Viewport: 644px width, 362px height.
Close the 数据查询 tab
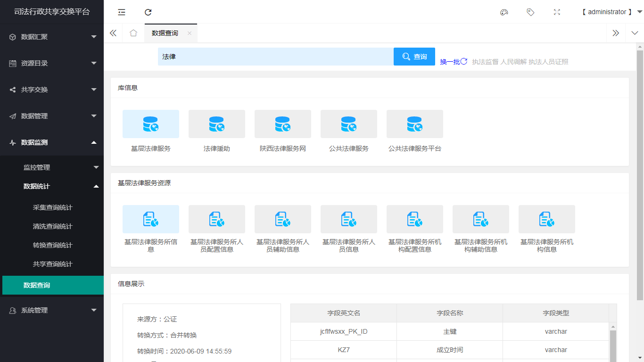[190, 33]
